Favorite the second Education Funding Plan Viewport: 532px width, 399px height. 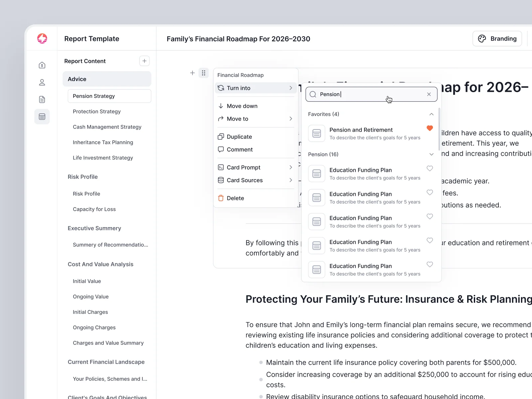(430, 193)
